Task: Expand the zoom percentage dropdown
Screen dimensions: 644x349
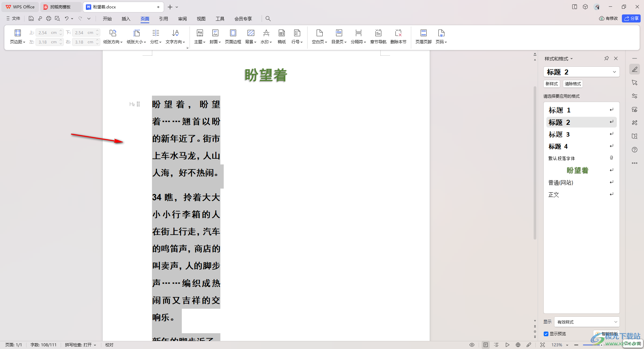Action: [x=567, y=345]
